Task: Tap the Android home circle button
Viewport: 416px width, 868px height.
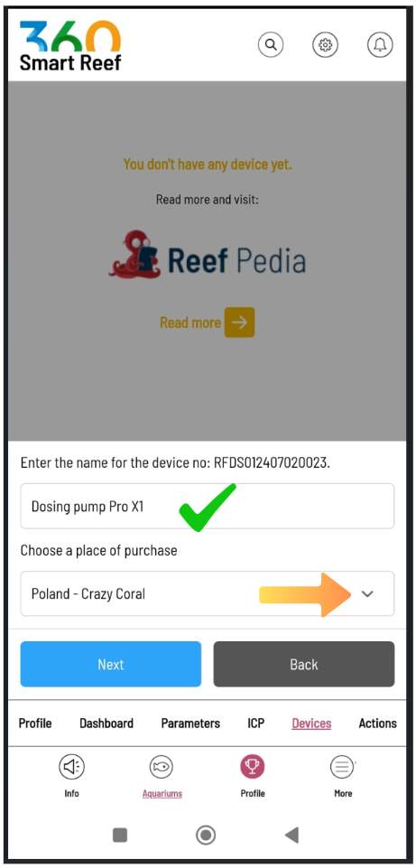Action: point(206,835)
